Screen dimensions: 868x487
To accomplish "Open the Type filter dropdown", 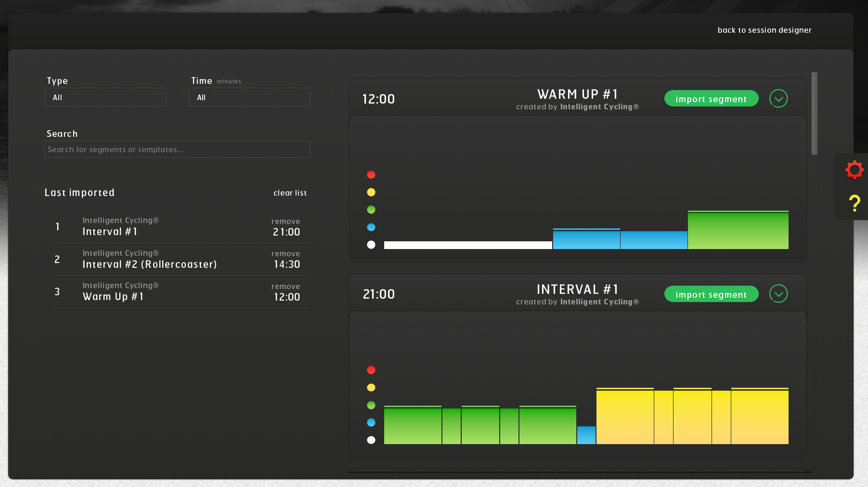I will (105, 97).
